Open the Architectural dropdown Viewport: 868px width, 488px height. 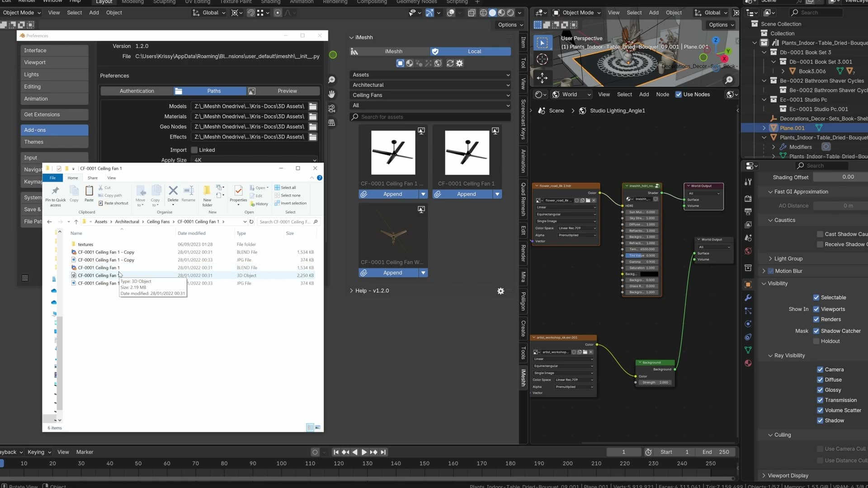coord(430,85)
